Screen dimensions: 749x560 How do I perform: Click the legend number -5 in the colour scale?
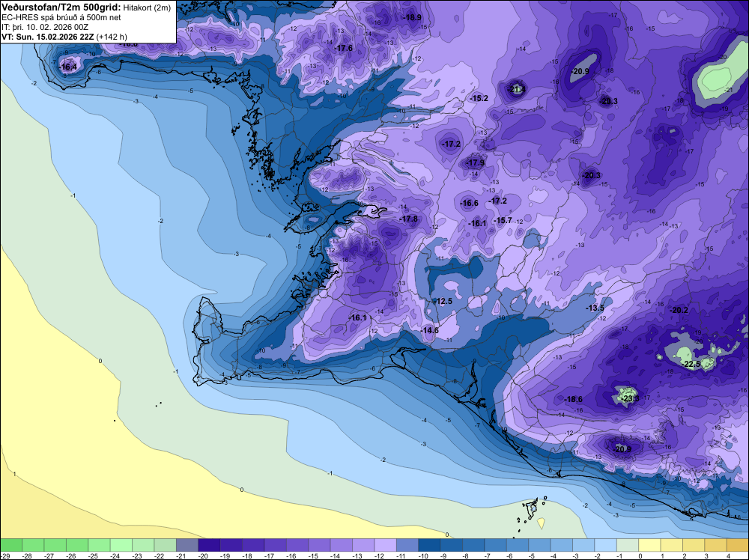[x=531, y=556]
